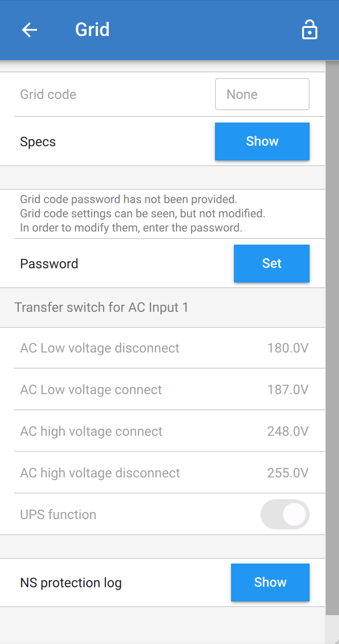This screenshot has width=339, height=644.
Task: Tap the Grid code label
Action: point(48,95)
